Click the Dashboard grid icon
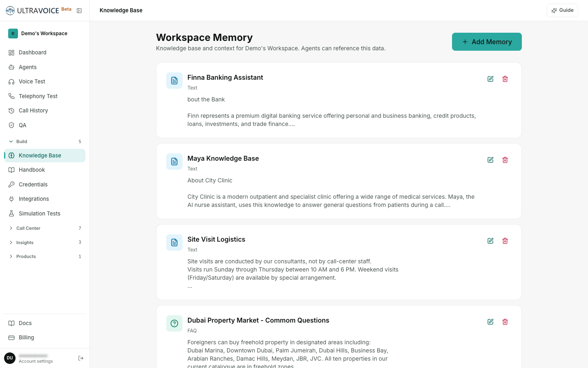The width and height of the screenshot is (588, 368). point(11,52)
